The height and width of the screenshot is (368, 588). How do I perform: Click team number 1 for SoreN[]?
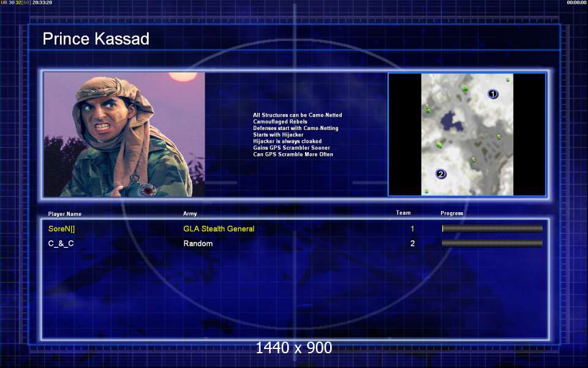pos(412,229)
